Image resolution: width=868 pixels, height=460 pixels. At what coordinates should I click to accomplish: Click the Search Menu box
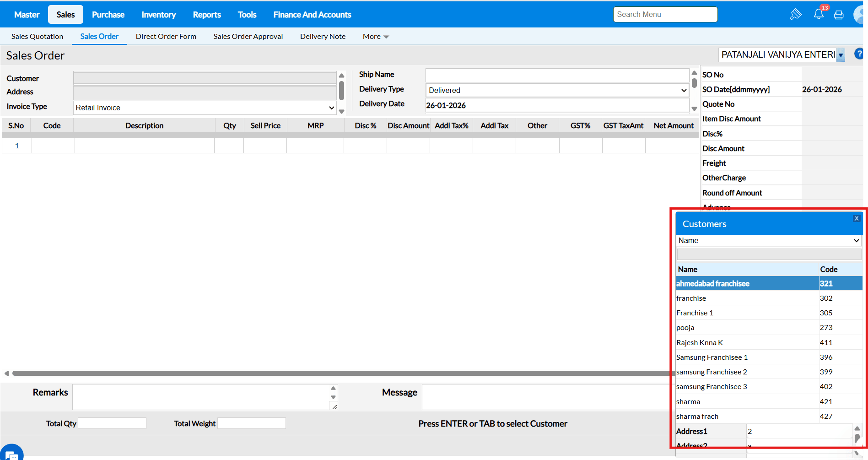(x=665, y=15)
